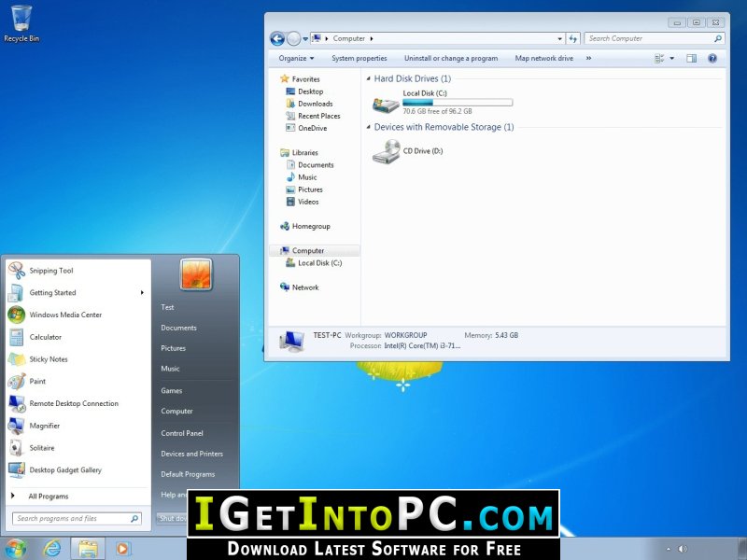Open view options dropdown arrow
Viewport: 747px width, 560px height.
[x=671, y=58]
